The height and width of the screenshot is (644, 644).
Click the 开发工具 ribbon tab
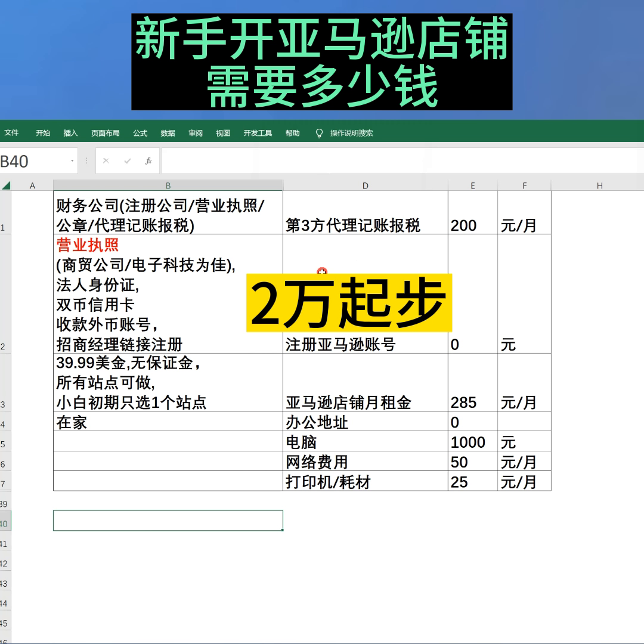tap(257, 133)
